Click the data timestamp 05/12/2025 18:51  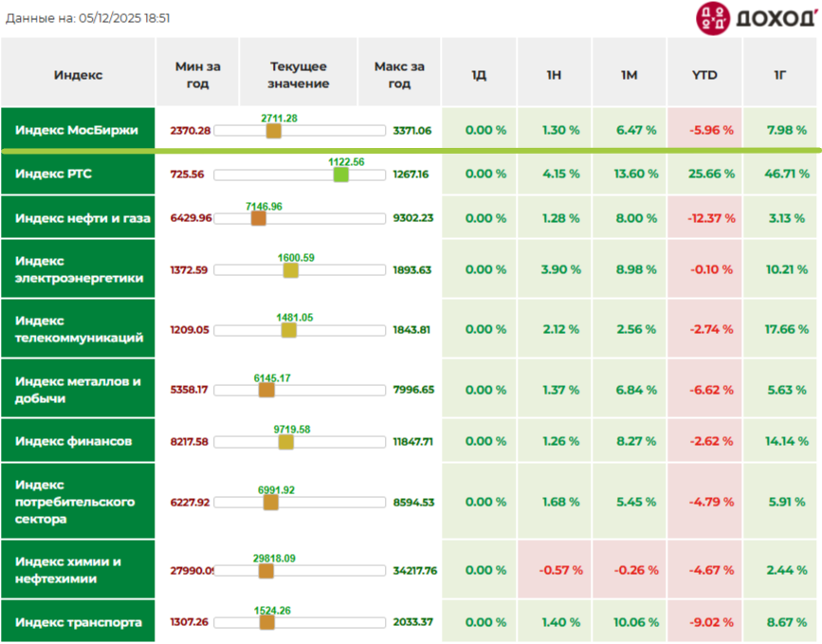pos(124,18)
